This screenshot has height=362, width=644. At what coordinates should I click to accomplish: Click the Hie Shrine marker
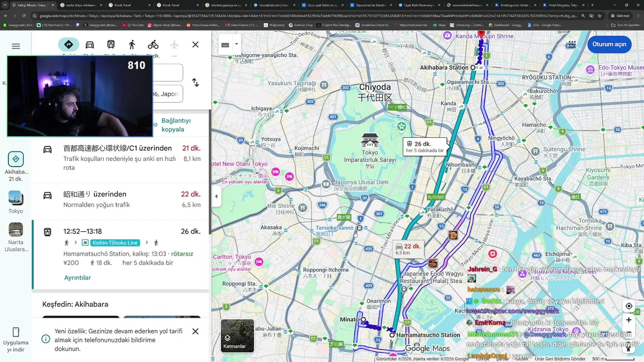[302, 207]
